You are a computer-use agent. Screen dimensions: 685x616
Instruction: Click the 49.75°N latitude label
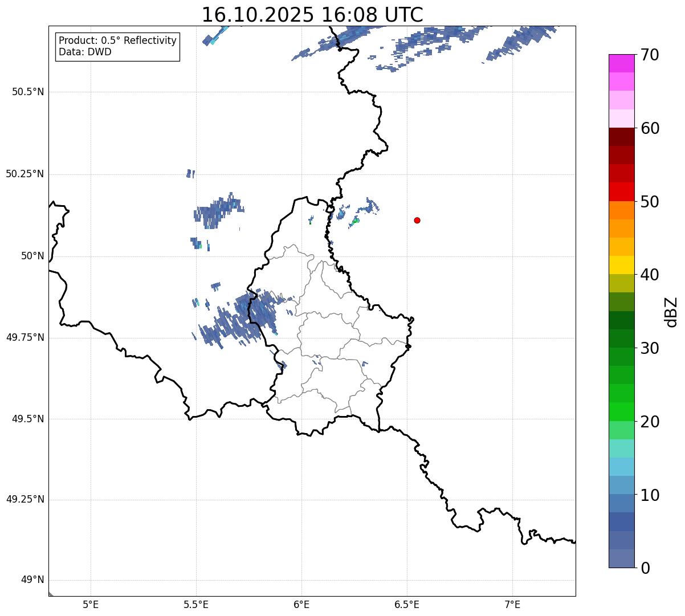[25, 337]
